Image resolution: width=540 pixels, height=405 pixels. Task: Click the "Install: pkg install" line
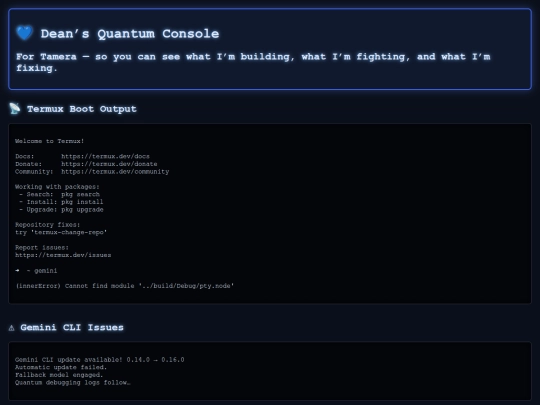coord(61,202)
